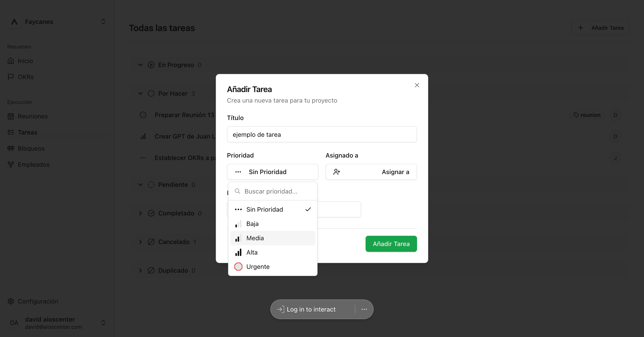Pick the Media priority option

coord(273,238)
